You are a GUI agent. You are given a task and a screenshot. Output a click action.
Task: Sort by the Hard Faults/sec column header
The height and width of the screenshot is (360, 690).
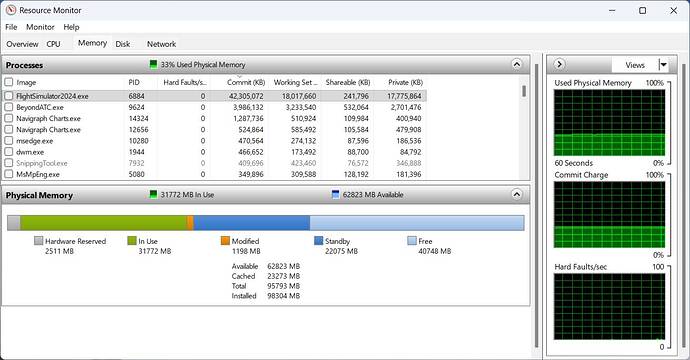click(184, 82)
